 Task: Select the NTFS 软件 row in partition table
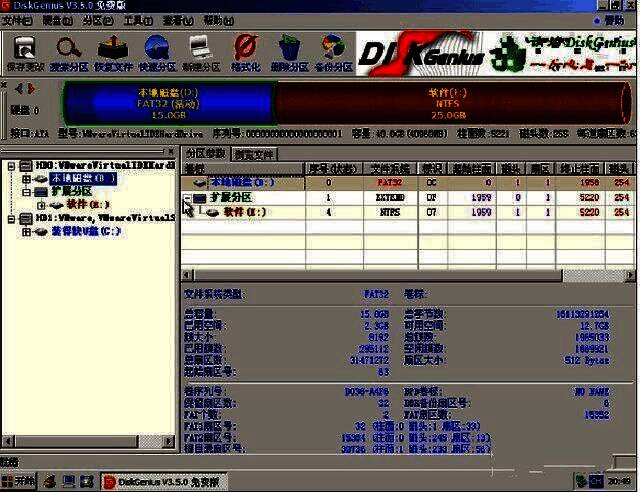(400, 212)
